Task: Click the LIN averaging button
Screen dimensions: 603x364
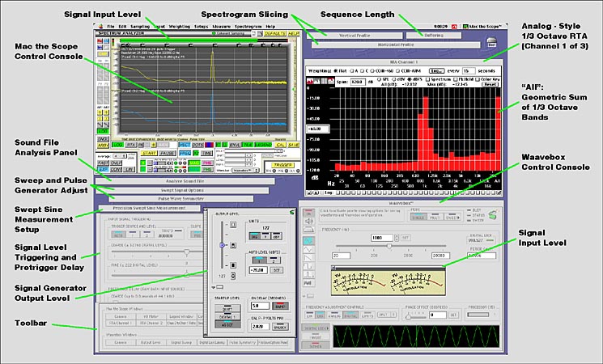Action: [129, 170]
